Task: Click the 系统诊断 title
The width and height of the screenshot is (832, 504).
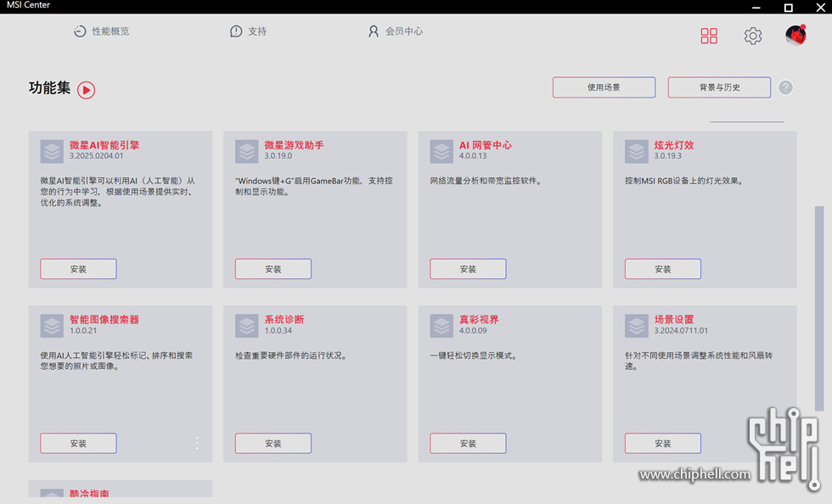Action: [284, 320]
